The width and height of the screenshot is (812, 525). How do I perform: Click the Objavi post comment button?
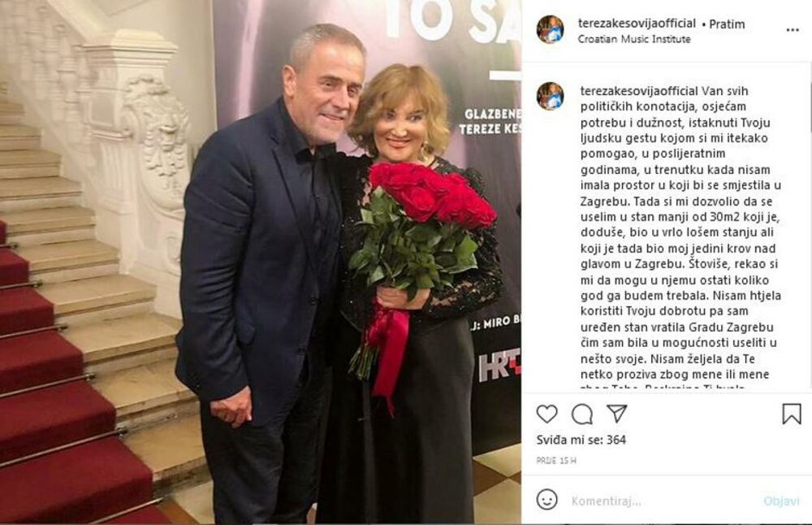tap(781, 501)
